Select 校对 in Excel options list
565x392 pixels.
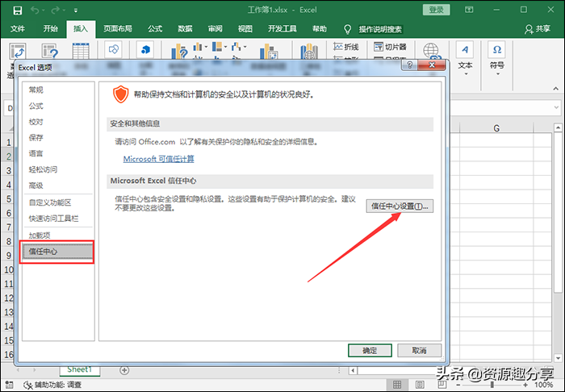pos(36,122)
